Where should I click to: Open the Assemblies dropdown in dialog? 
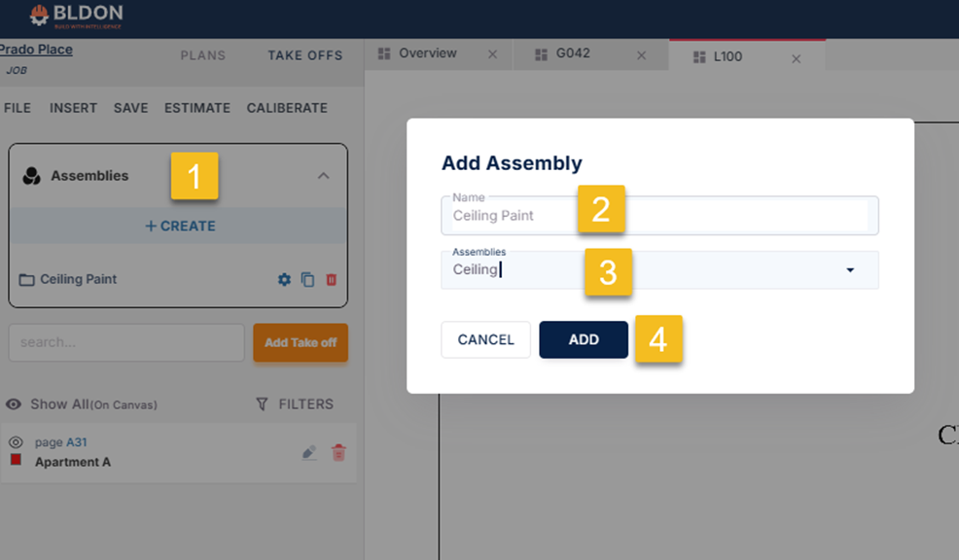[850, 270]
